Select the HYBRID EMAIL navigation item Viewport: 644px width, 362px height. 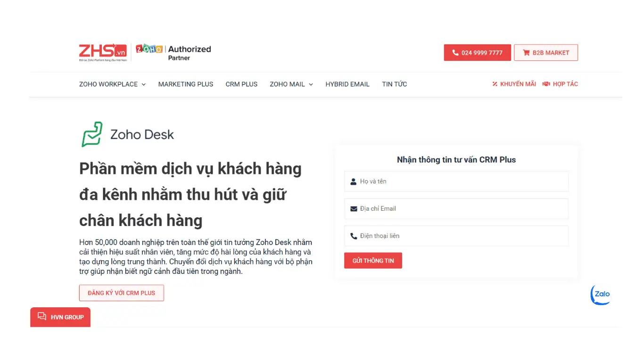click(x=347, y=84)
